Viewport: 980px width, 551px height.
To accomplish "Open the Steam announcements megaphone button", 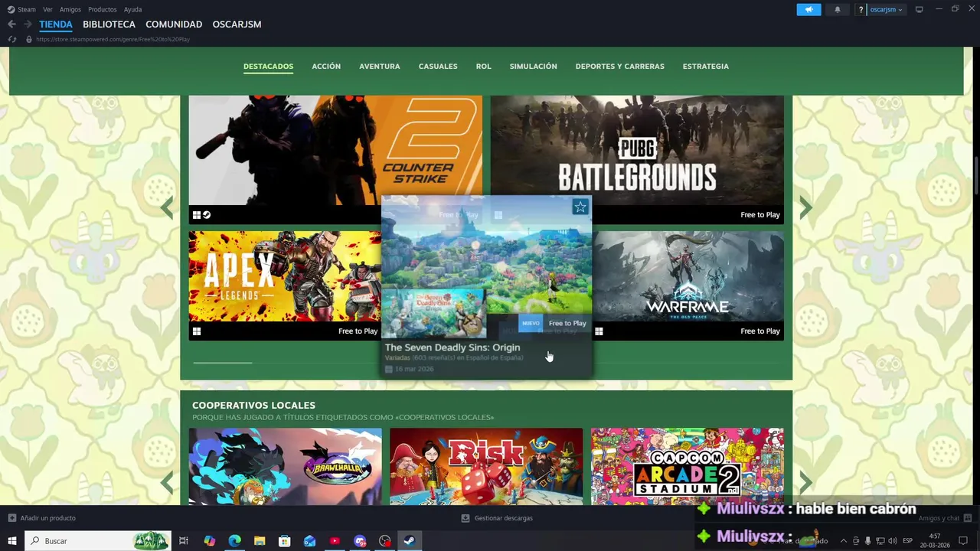I will pos(808,9).
